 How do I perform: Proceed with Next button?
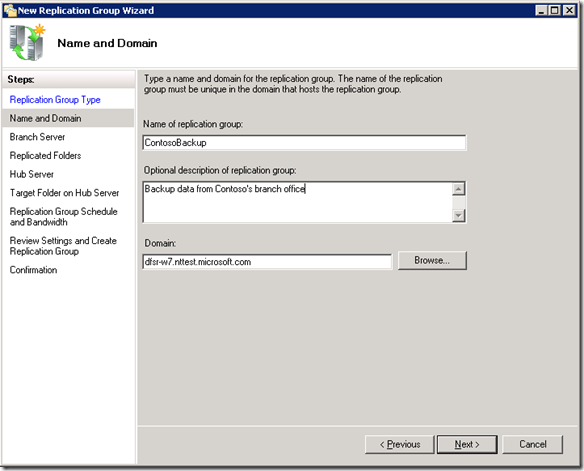coord(467,445)
